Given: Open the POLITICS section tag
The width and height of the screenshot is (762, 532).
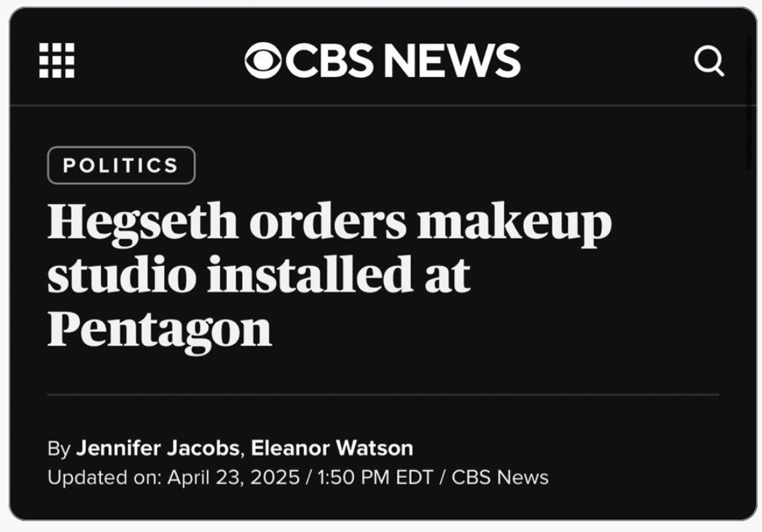Looking at the screenshot, I should click(x=122, y=165).
